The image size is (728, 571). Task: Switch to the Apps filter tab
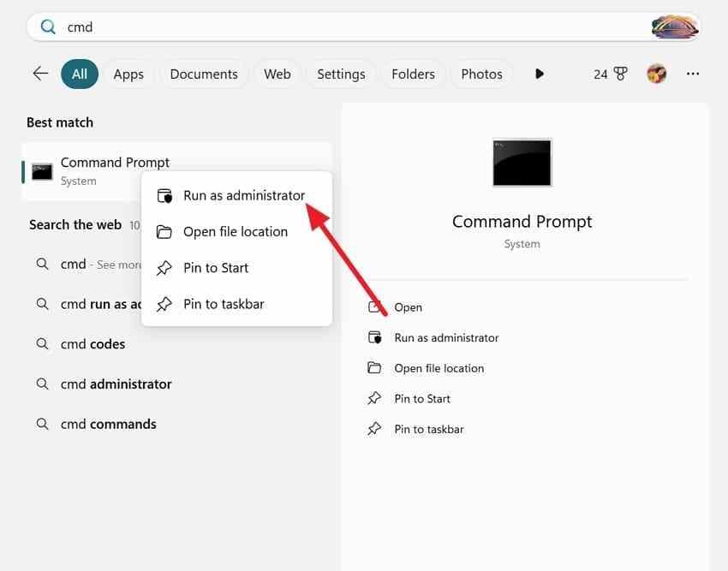128,74
